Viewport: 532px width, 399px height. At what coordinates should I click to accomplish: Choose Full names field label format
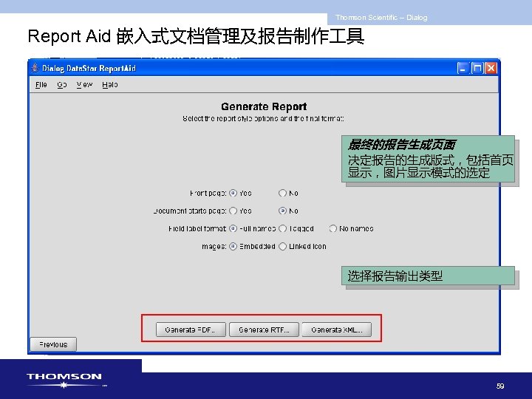click(x=233, y=228)
